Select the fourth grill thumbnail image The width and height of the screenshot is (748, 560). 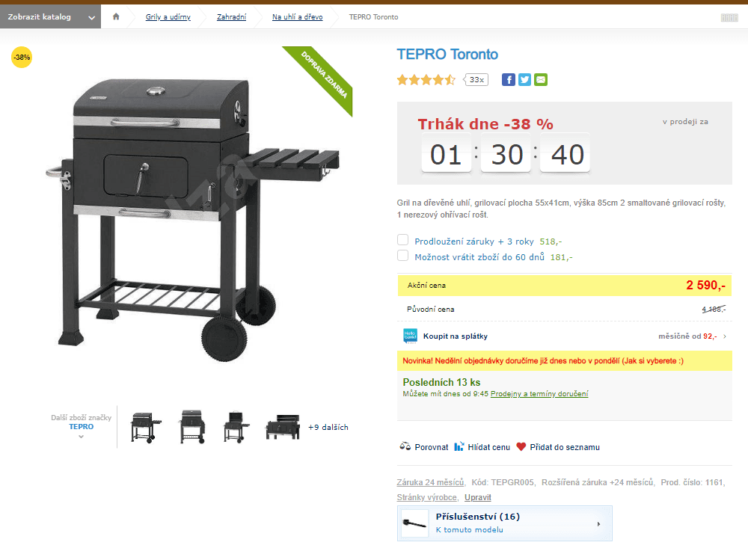point(283,427)
